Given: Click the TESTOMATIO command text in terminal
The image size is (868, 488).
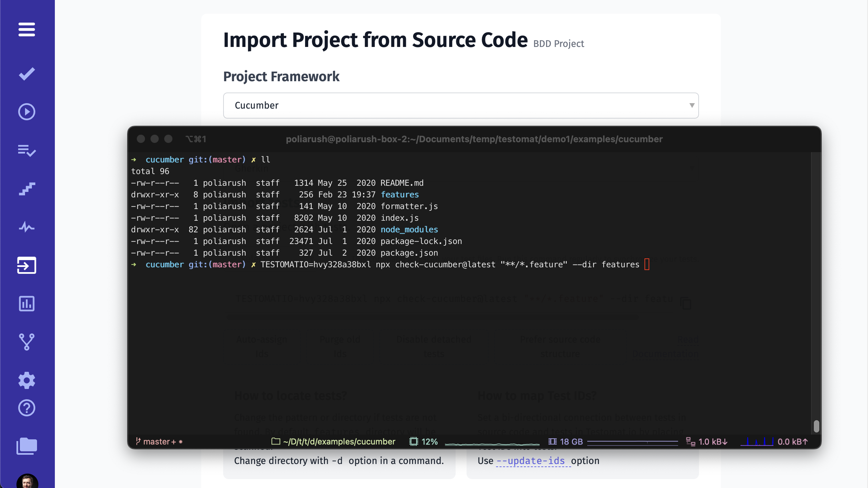Looking at the screenshot, I should click(450, 265).
